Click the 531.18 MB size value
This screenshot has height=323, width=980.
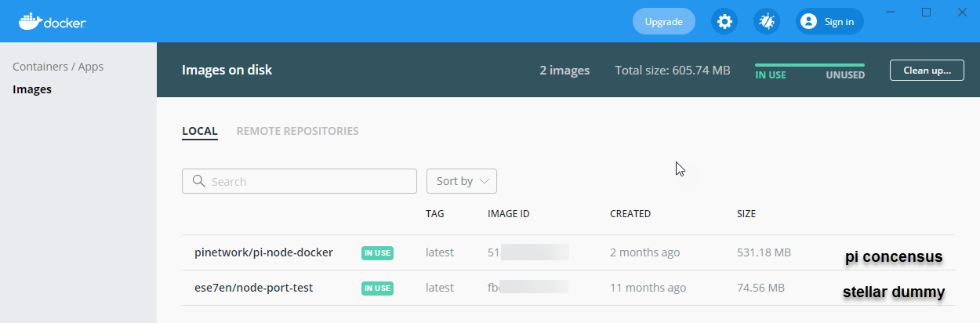click(764, 252)
